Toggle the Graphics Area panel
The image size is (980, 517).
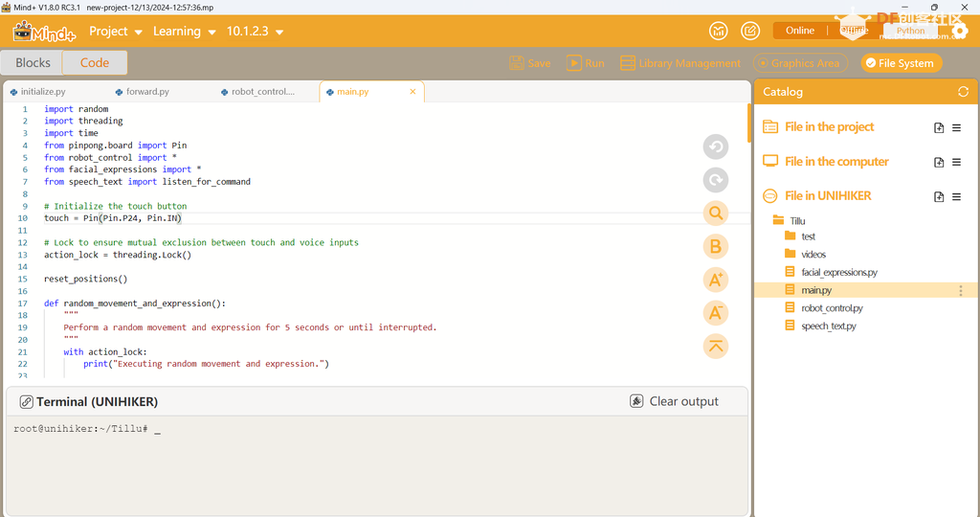(x=800, y=63)
